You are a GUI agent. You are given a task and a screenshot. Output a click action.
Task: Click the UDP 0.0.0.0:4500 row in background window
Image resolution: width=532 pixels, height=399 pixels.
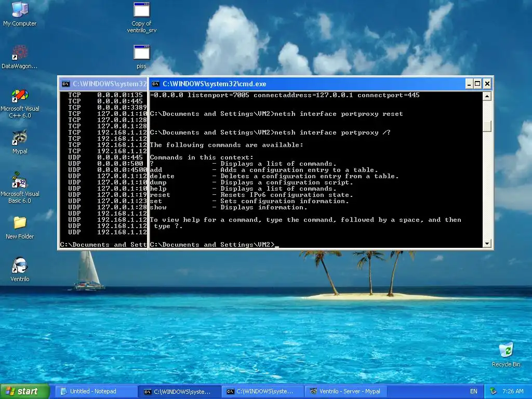(x=107, y=170)
